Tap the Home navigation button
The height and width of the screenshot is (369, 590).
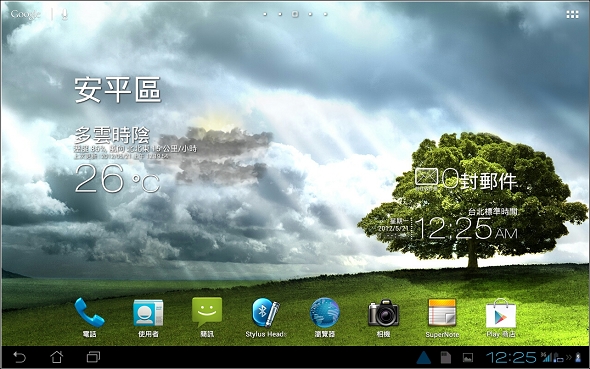[x=56, y=357]
